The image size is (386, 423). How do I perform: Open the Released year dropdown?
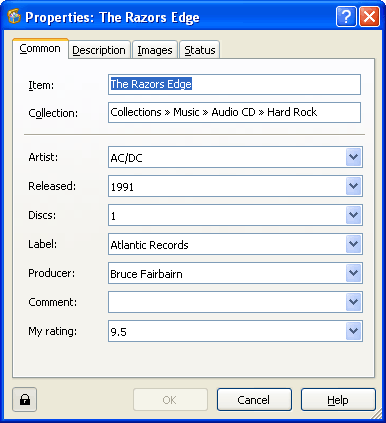[x=353, y=186]
